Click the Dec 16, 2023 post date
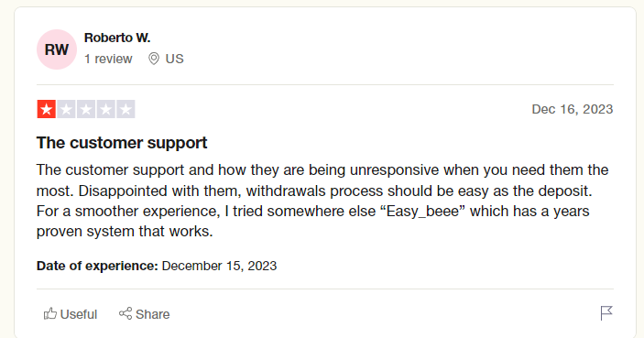 pos(573,109)
